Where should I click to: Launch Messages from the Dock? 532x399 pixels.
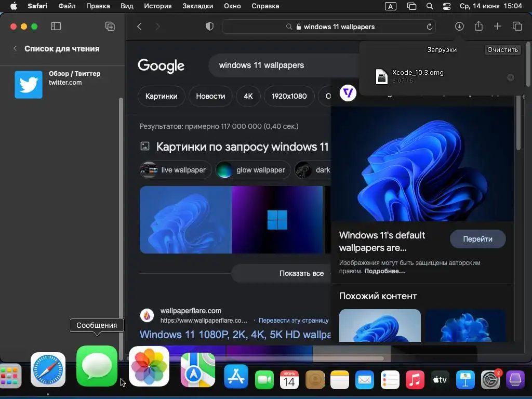97,366
